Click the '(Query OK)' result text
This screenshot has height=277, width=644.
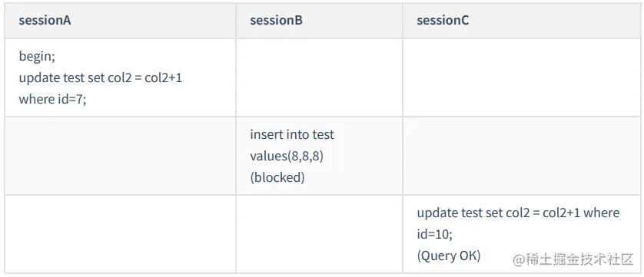[x=449, y=256]
